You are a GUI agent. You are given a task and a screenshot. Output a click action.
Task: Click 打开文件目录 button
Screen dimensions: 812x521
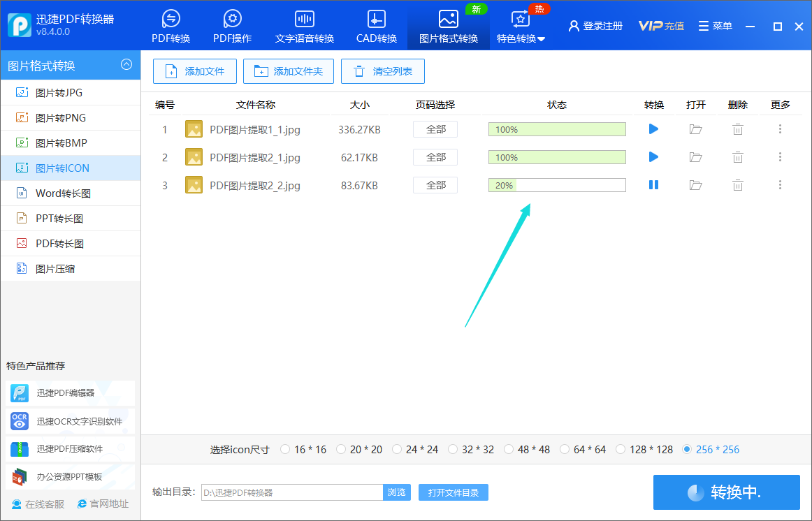453,492
